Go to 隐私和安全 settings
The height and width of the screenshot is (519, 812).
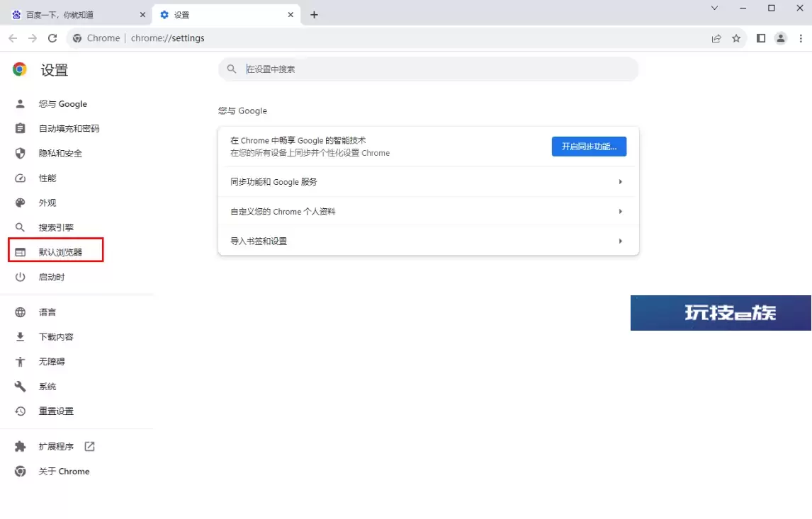tap(60, 153)
